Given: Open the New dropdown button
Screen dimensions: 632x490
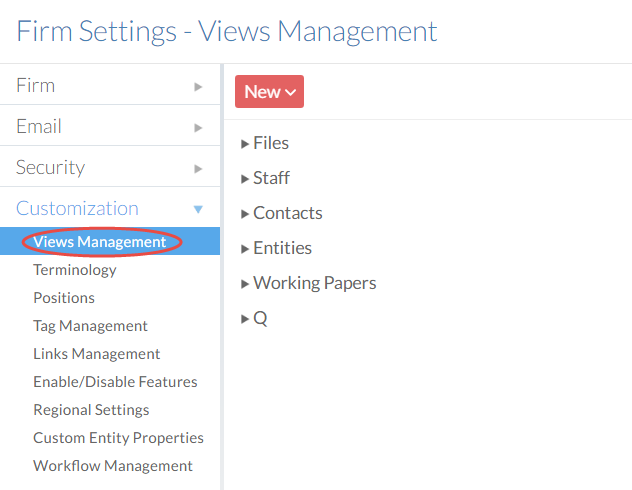Looking at the screenshot, I should (x=269, y=91).
